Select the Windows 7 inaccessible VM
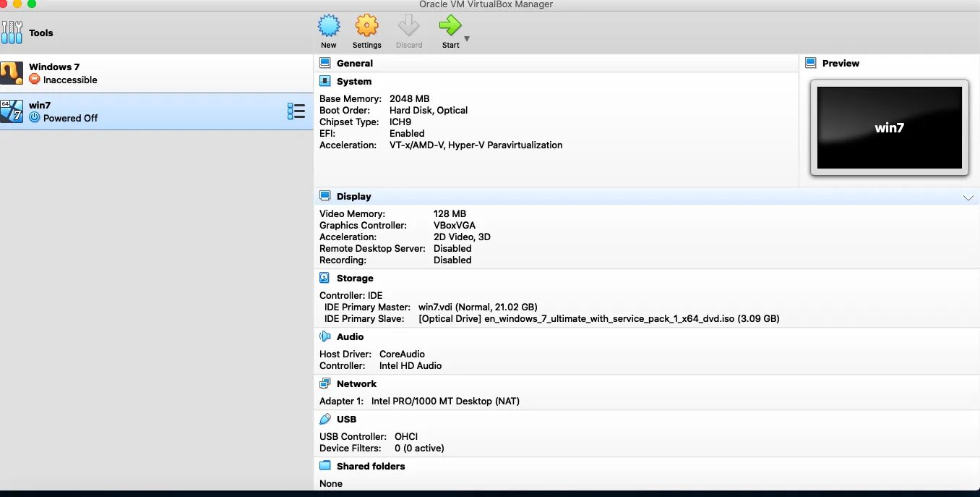 [156, 73]
